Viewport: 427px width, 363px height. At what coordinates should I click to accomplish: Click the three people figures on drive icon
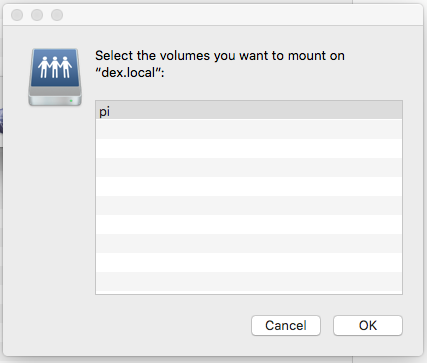point(55,67)
